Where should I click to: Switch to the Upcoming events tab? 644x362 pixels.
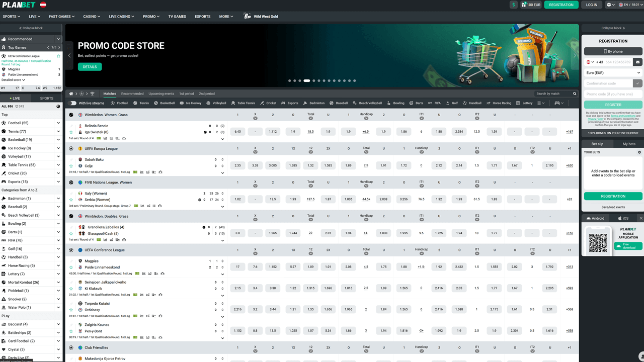(x=162, y=94)
